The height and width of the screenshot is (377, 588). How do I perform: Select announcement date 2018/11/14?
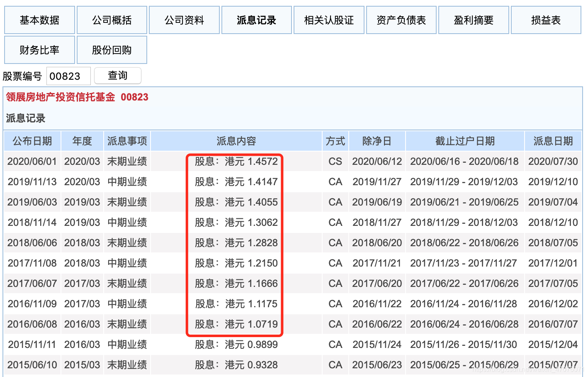pyautogui.click(x=32, y=223)
